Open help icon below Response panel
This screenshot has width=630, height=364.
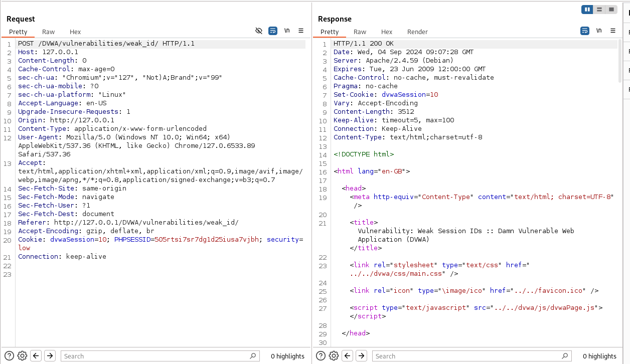coord(322,356)
